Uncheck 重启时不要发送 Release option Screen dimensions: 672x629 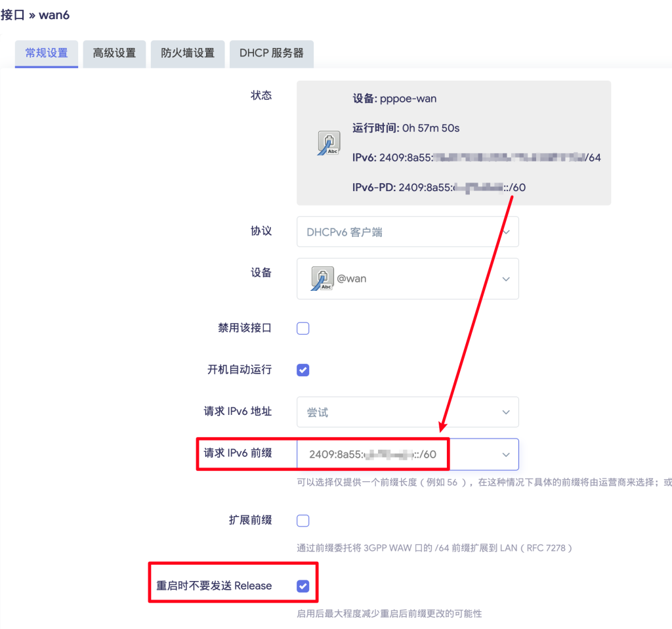[x=303, y=586]
